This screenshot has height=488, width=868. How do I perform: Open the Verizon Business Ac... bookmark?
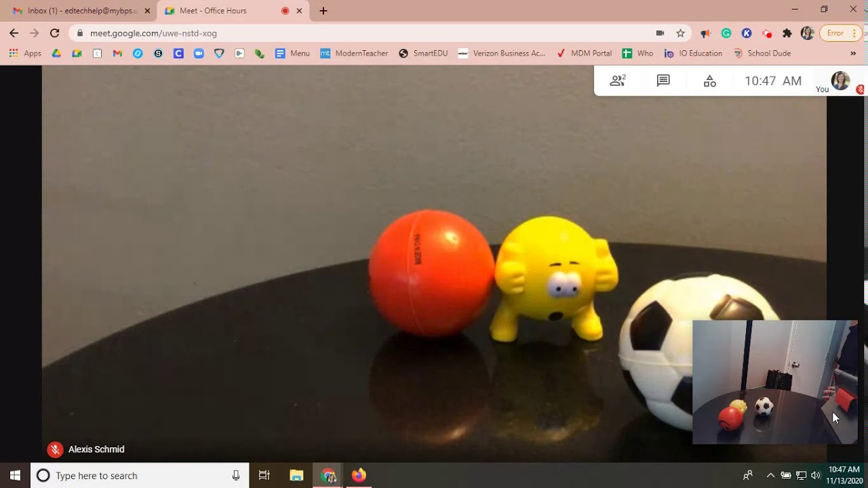tap(502, 54)
